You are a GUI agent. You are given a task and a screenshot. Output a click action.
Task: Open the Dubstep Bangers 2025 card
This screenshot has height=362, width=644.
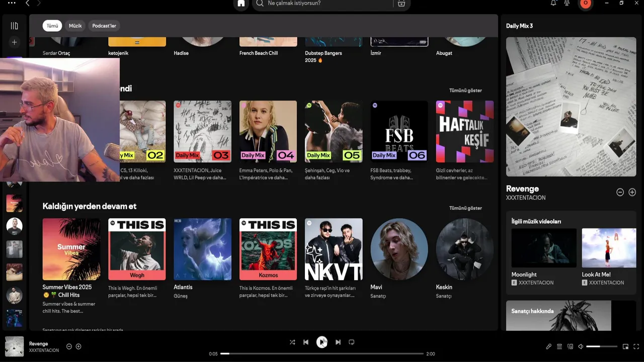point(334,49)
